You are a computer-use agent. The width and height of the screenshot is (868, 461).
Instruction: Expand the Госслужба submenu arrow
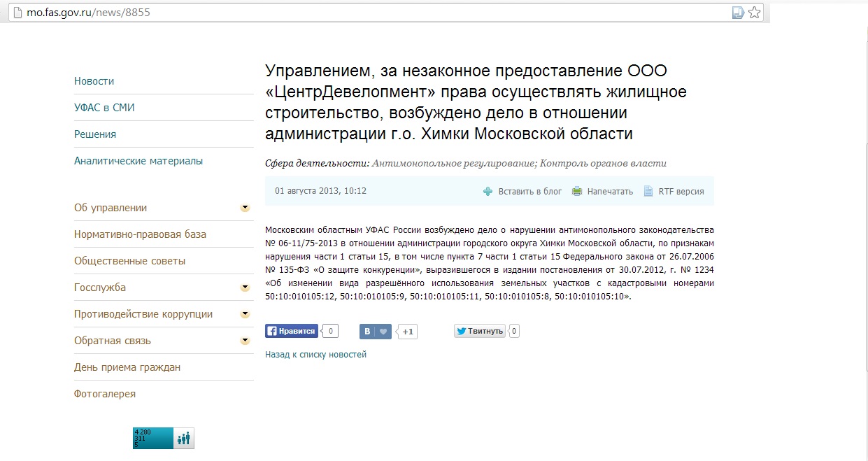[x=245, y=288]
